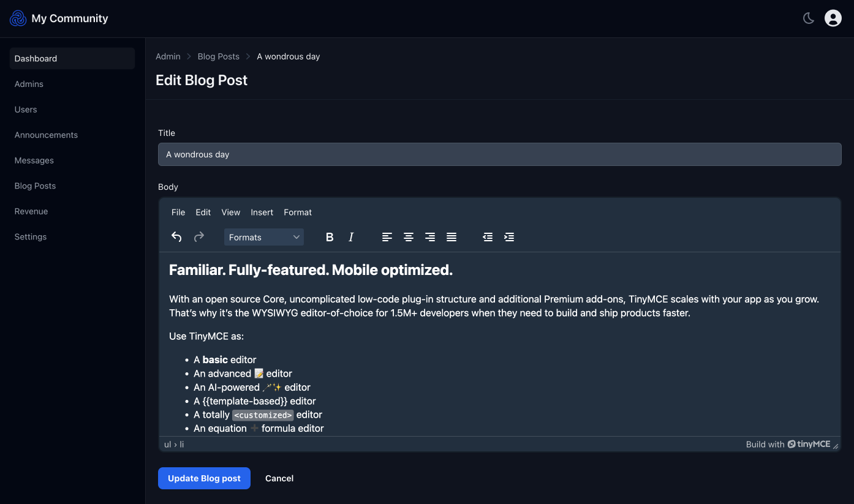Go to Dashboard in sidebar

[x=72, y=59]
